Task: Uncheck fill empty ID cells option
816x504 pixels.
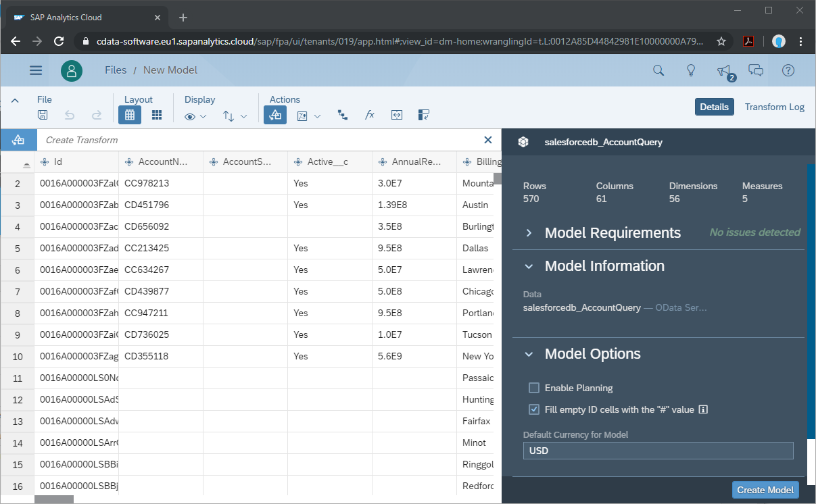Action: [533, 409]
